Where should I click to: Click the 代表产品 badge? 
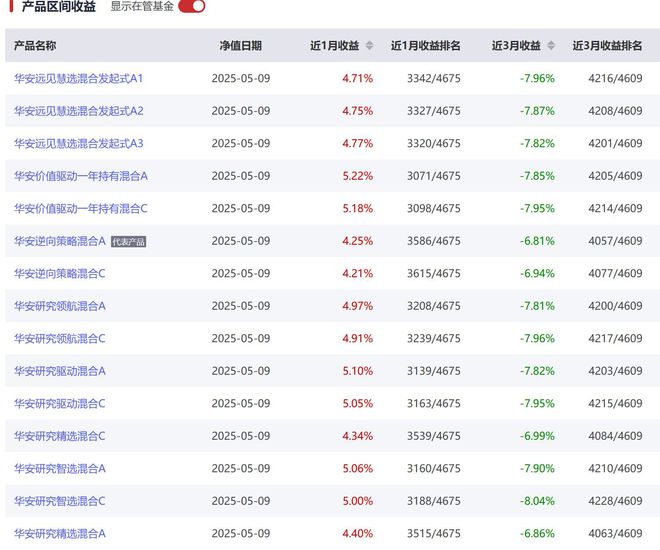coord(128,242)
